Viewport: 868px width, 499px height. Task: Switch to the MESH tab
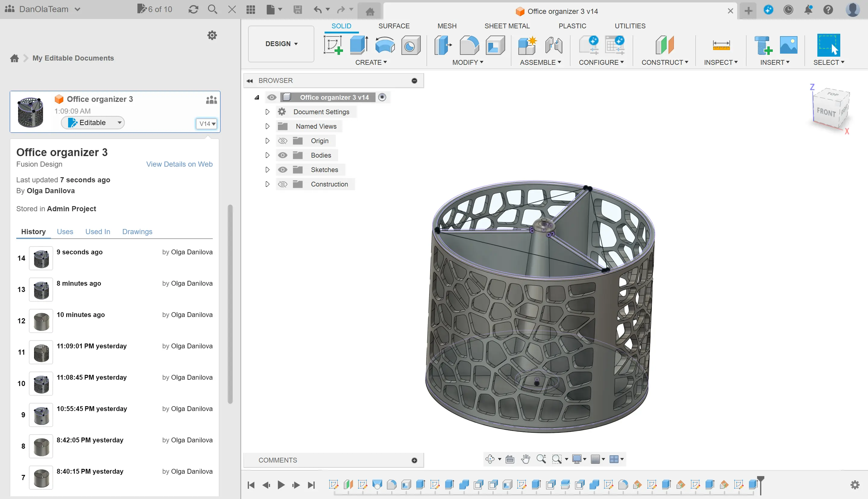[x=447, y=26]
